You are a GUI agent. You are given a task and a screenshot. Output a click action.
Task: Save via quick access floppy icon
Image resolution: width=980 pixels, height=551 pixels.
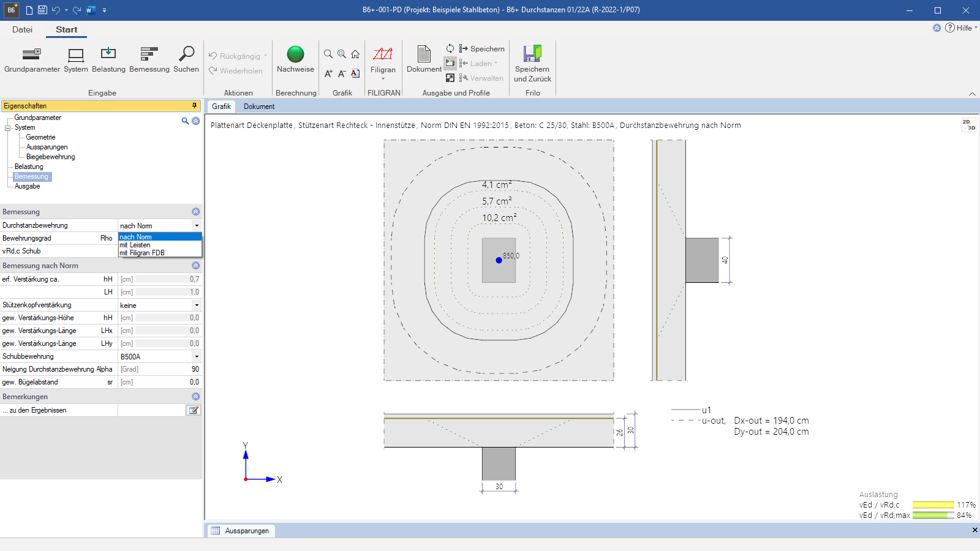[42, 10]
